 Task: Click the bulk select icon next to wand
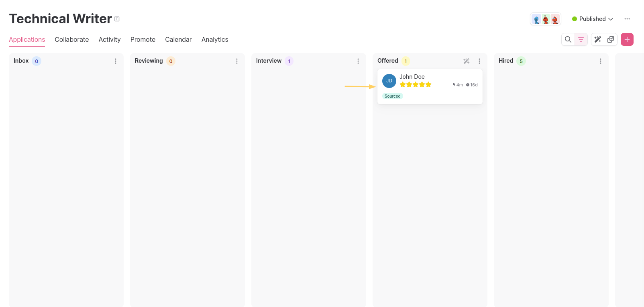coord(611,39)
